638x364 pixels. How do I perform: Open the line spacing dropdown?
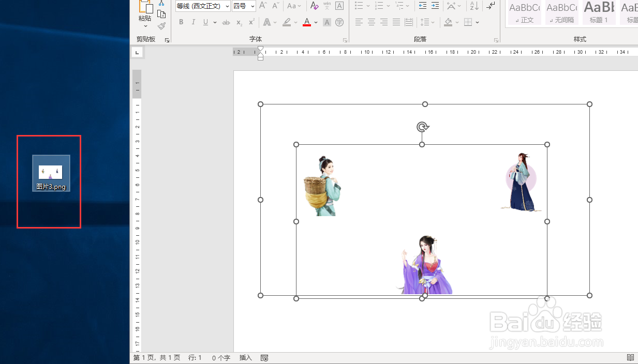[x=427, y=22]
